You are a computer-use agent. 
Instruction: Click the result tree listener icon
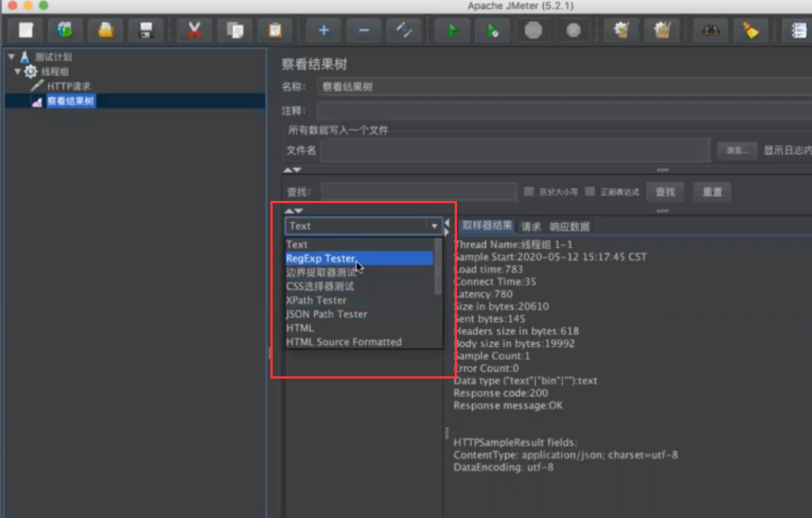click(x=37, y=101)
